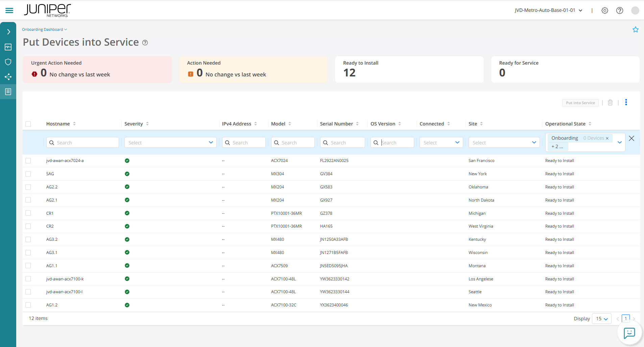Open the Urgent Action Needed card
The height and width of the screenshot is (347, 644).
[x=97, y=69]
